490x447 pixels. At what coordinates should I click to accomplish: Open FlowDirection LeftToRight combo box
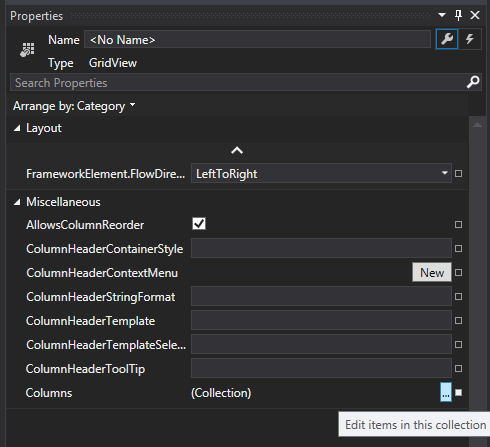point(321,173)
